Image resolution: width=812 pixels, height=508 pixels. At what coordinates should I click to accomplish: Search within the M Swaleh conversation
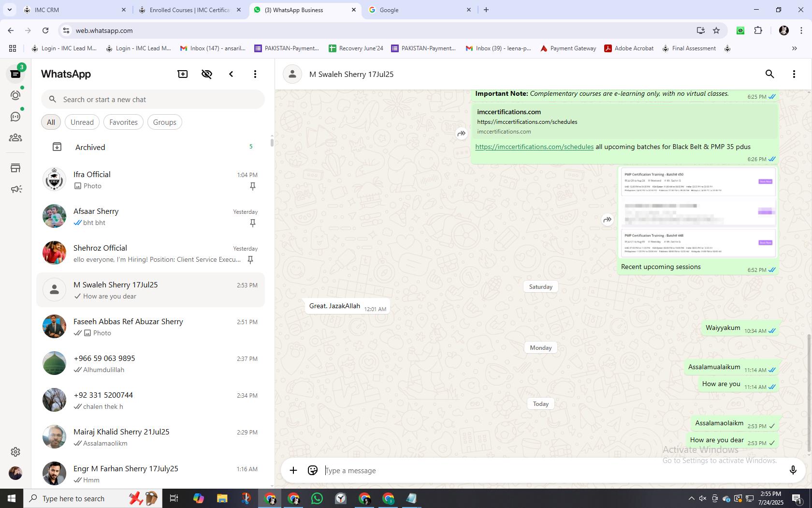pyautogui.click(x=770, y=74)
